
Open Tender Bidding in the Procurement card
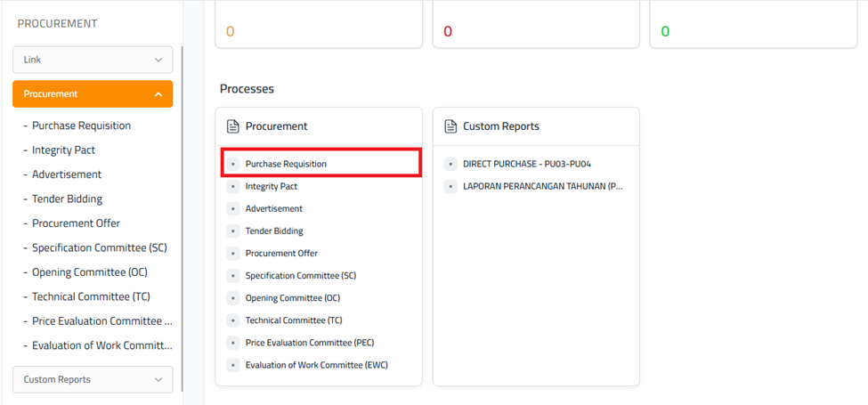pyautogui.click(x=274, y=231)
